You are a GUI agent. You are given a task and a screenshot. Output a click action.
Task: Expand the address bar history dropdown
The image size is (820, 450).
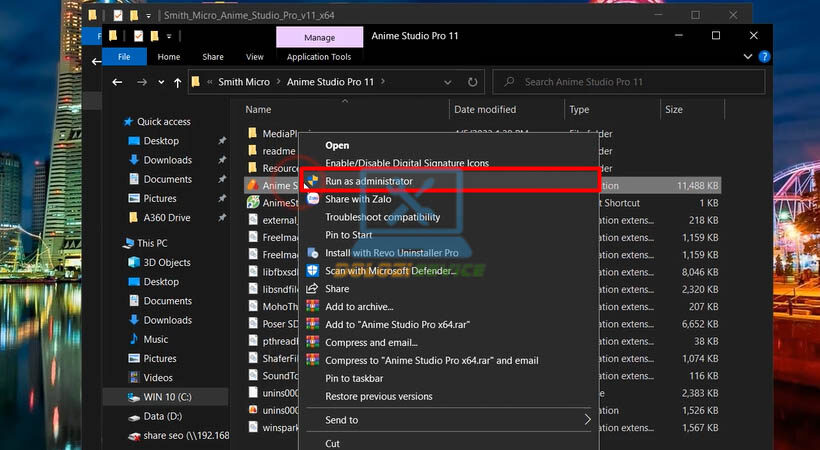click(448, 82)
